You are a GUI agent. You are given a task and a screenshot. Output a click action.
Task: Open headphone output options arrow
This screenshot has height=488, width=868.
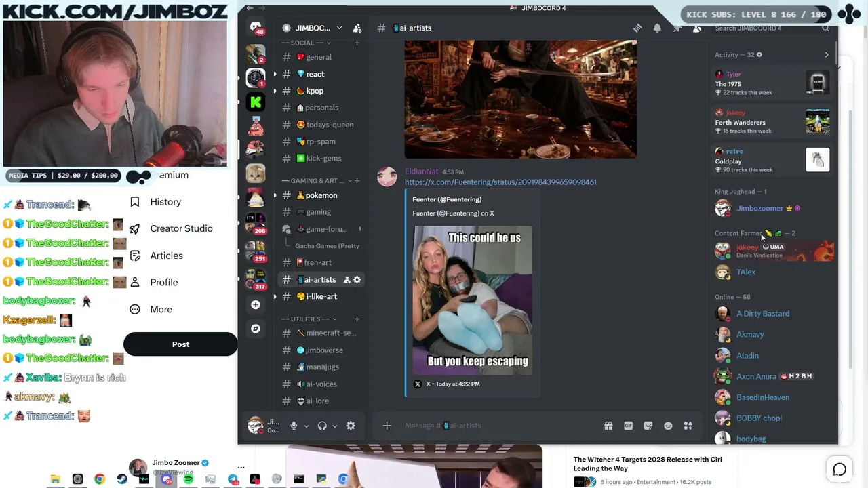pyautogui.click(x=334, y=426)
